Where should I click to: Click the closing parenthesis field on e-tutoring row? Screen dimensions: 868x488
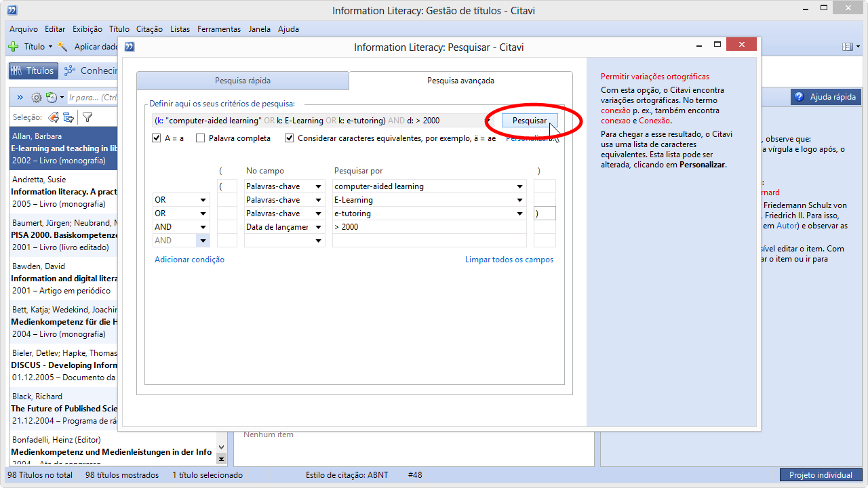click(x=545, y=213)
